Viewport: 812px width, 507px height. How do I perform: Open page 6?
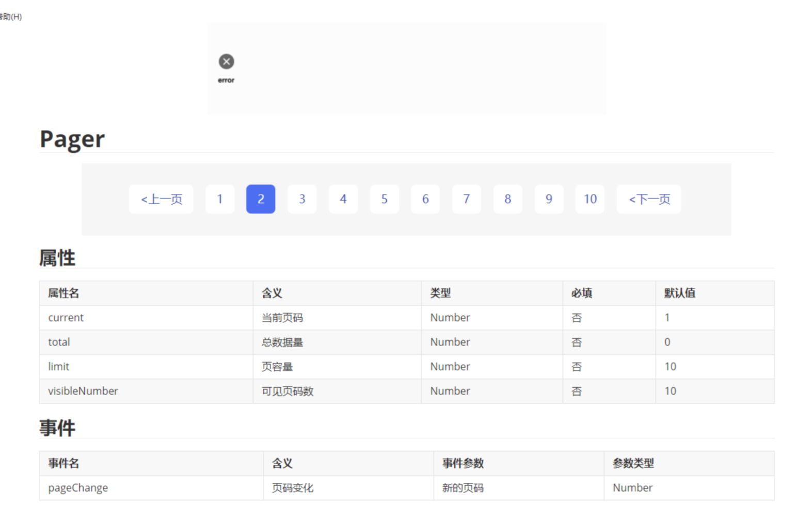pyautogui.click(x=425, y=199)
